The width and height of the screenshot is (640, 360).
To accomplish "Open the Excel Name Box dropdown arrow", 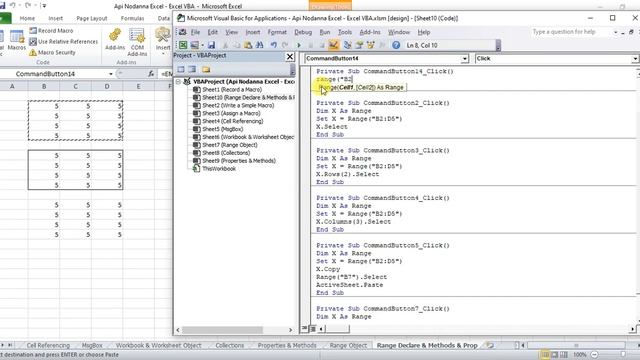I will coord(111,74).
